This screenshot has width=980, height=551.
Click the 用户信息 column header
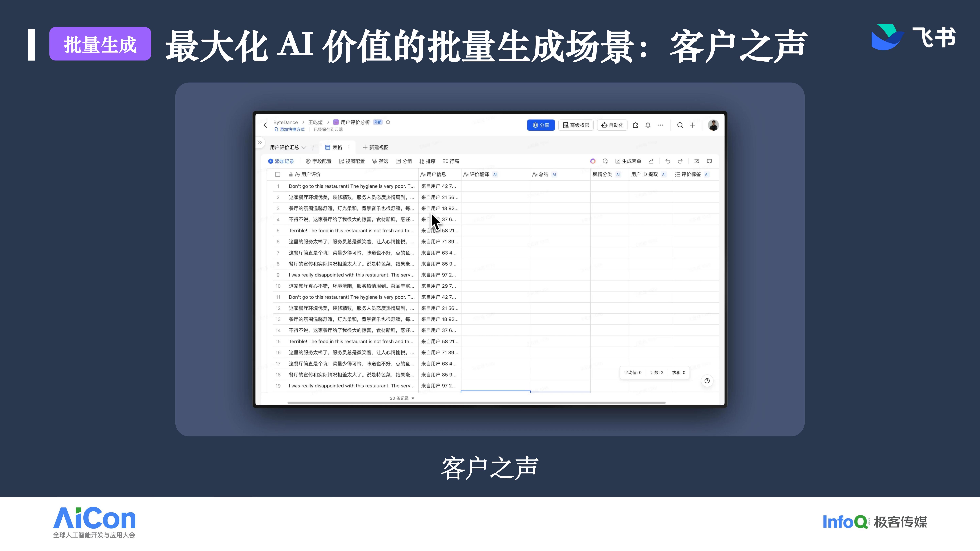[439, 174]
